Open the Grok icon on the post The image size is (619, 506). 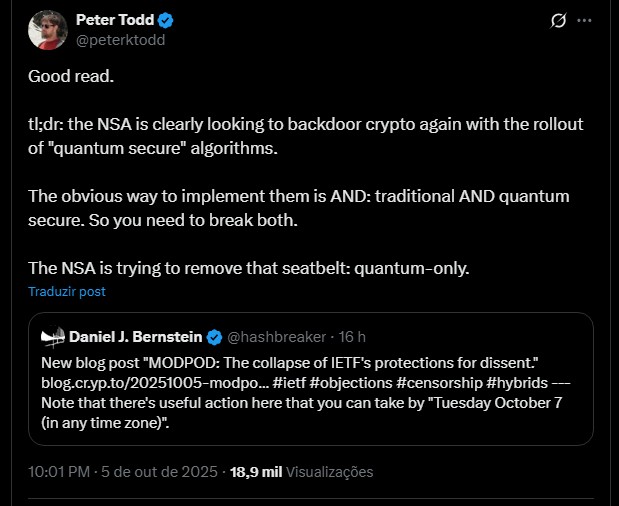coord(561,20)
